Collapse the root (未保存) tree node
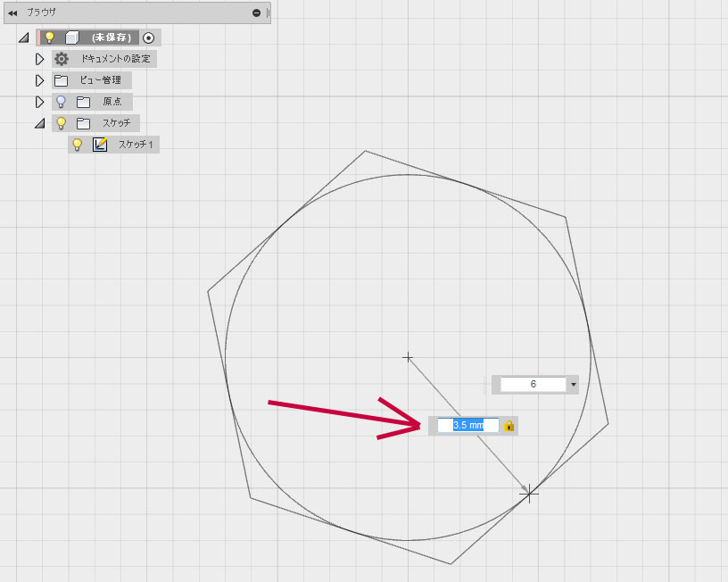728x582 pixels. click(x=24, y=37)
